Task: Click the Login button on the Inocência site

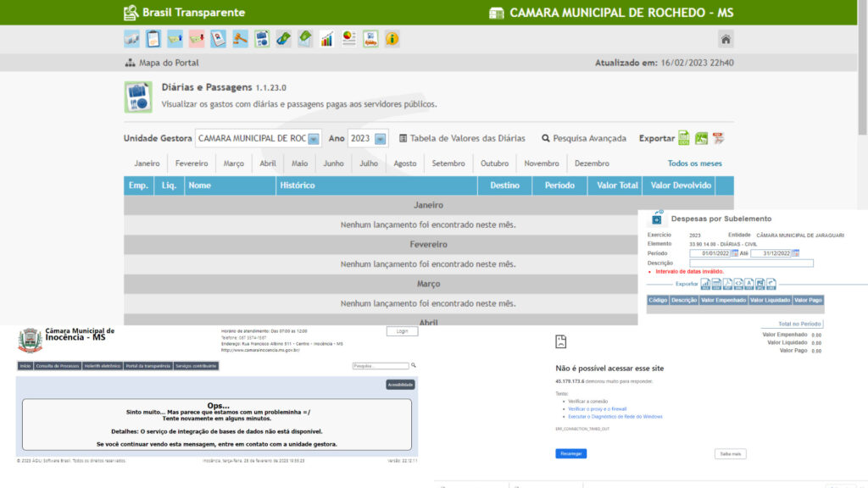Action: 402,331
